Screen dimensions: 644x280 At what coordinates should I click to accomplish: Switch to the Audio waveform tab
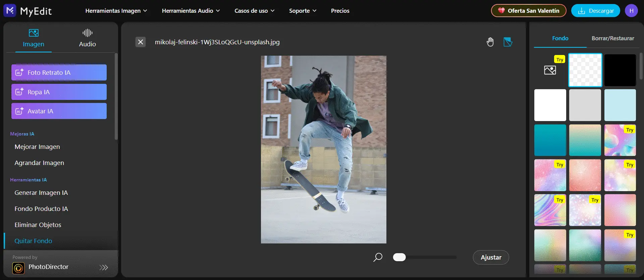[88, 33]
